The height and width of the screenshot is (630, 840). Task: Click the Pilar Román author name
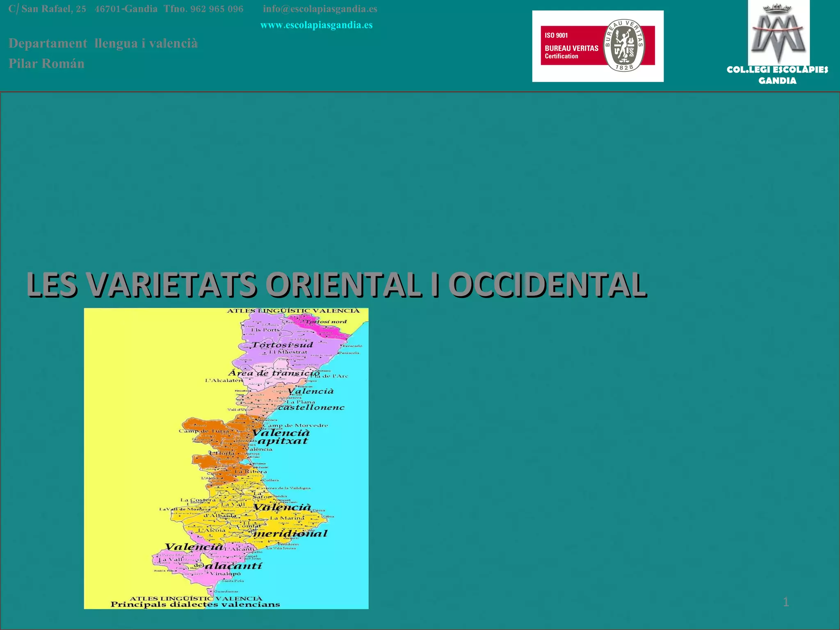point(46,64)
